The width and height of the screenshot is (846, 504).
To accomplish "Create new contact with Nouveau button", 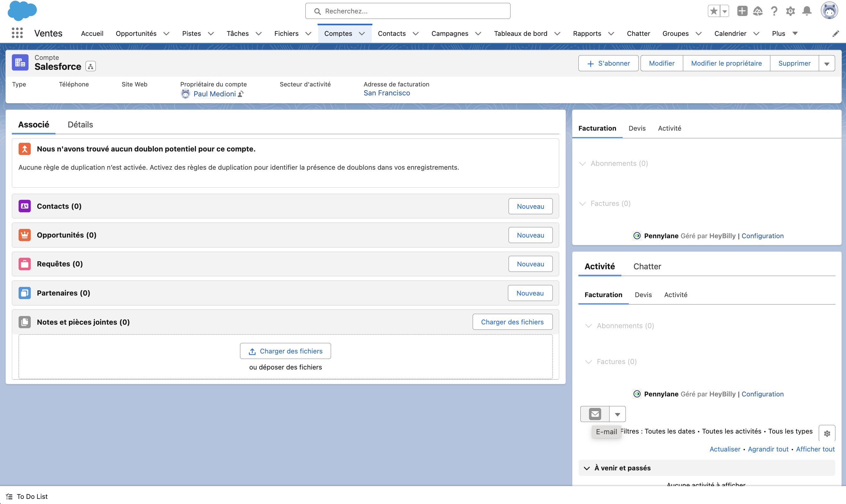I will coord(530,207).
